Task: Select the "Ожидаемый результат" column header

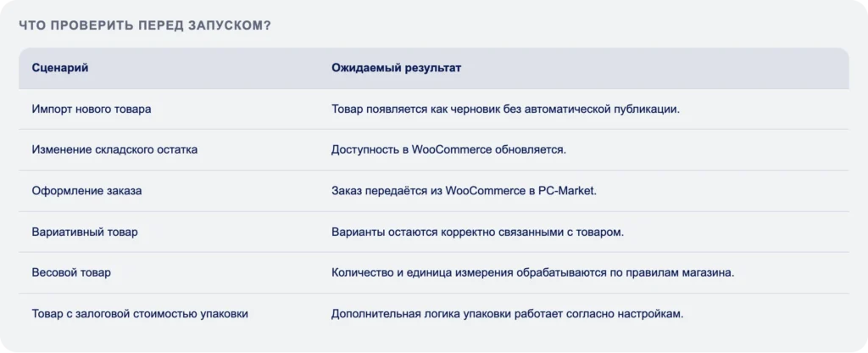Action: 397,68
